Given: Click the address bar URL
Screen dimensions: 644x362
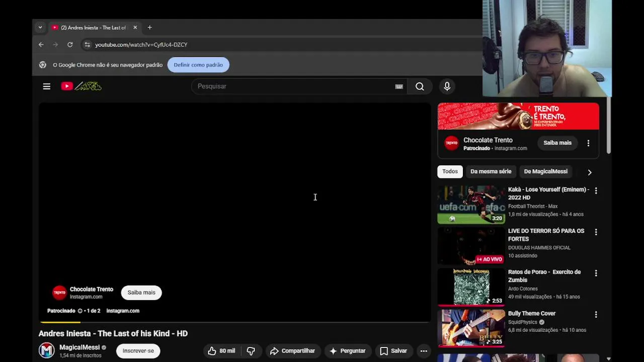Looking at the screenshot, I should (141, 45).
